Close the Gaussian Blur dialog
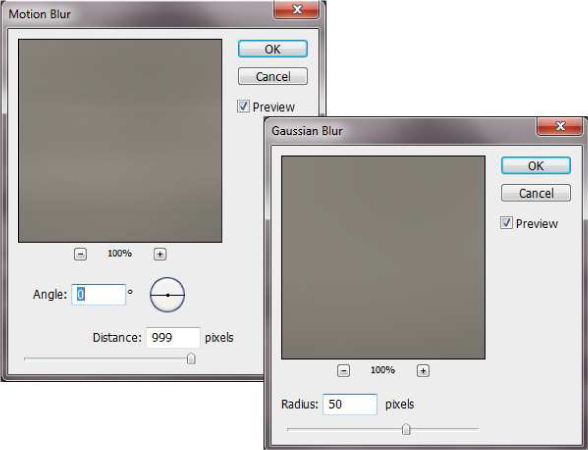 [x=560, y=126]
